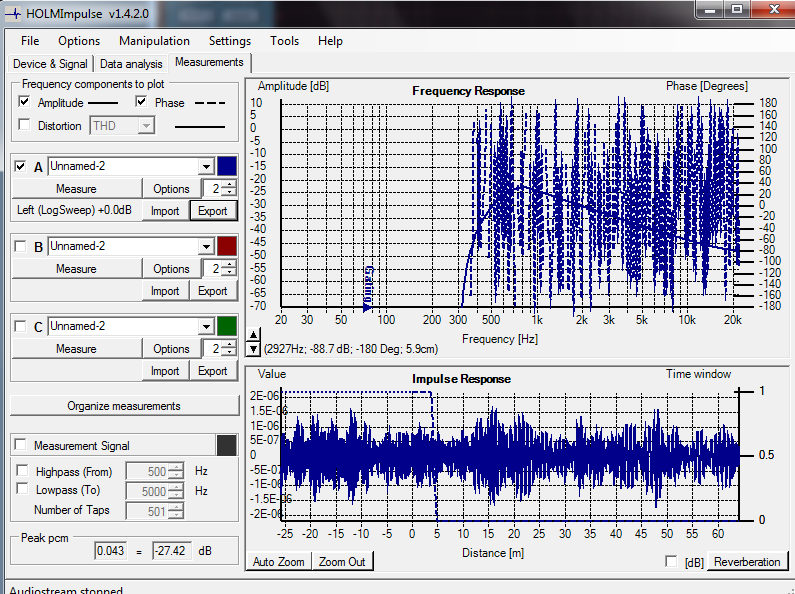
Task: Minimize the HOLMImpulse window
Action: tap(709, 9)
